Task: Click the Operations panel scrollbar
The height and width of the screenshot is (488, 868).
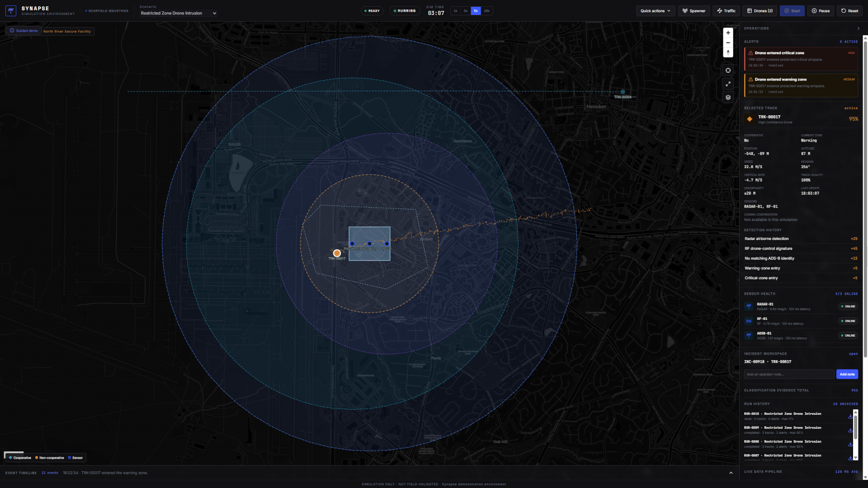Action: pyautogui.click(x=865, y=199)
